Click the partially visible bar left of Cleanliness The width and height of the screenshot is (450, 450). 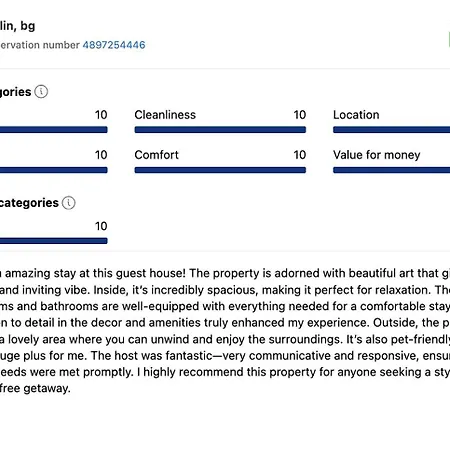pyautogui.click(x=53, y=130)
